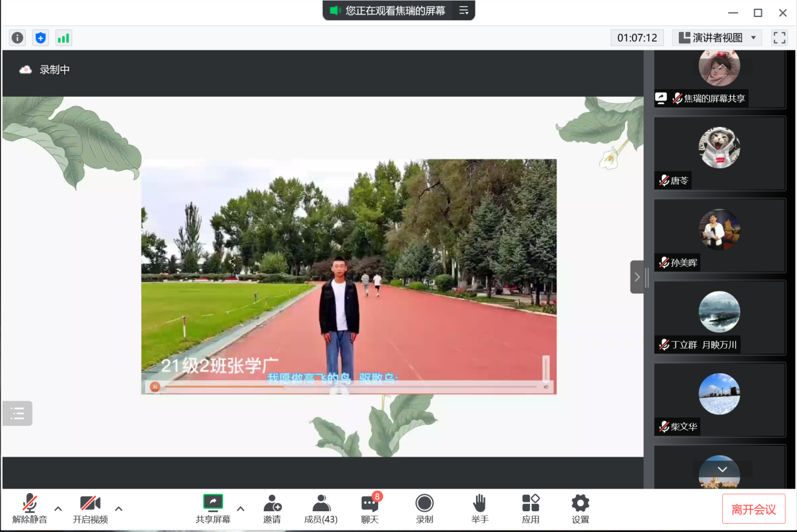
Task: Click the share screen button
Action: pyautogui.click(x=213, y=509)
